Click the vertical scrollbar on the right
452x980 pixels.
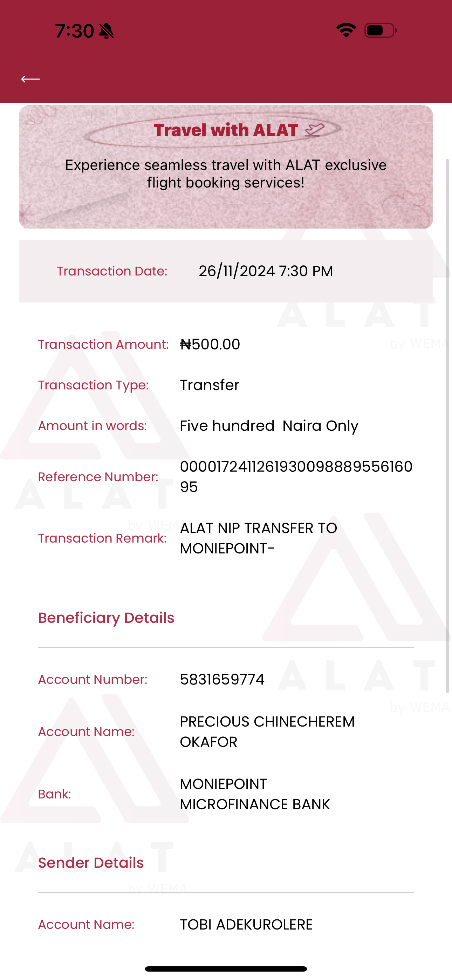click(447, 426)
